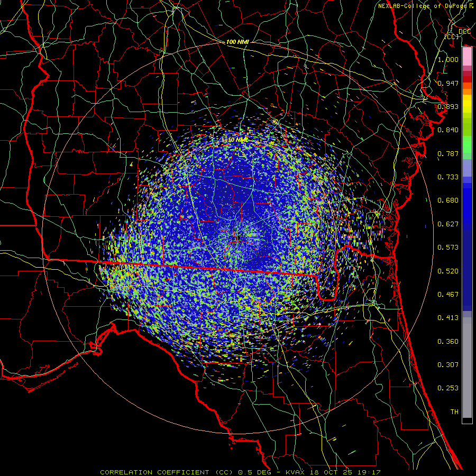This screenshot has width=476, height=476.
Task: Click the 100 NMI range ring label
Action: coord(237,42)
